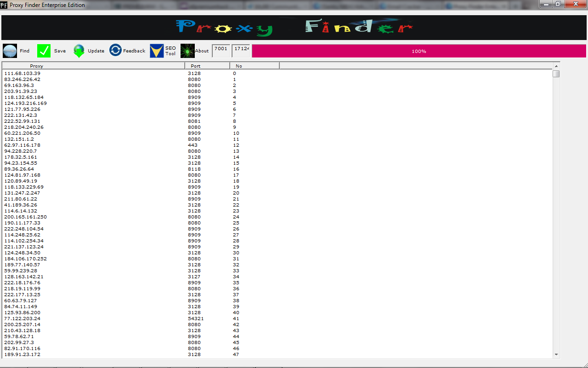Select proxy 132.151.1.2
588x368 pixels.
point(19,139)
